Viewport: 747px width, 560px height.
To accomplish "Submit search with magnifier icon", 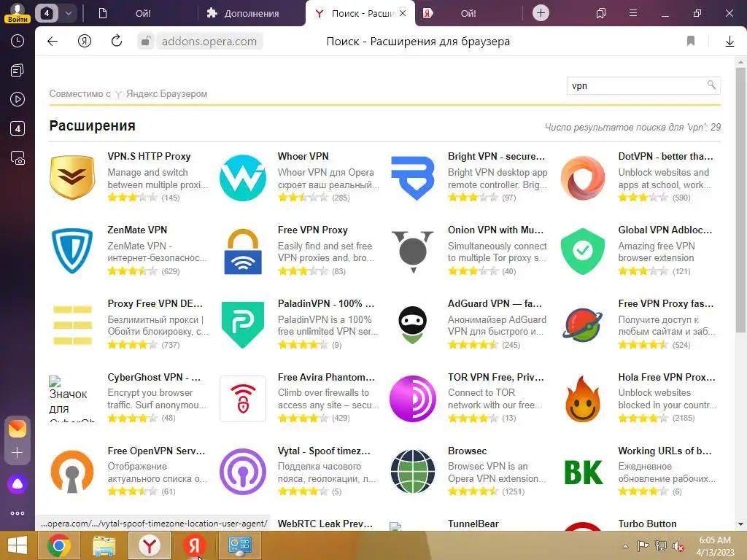I will pos(711,85).
